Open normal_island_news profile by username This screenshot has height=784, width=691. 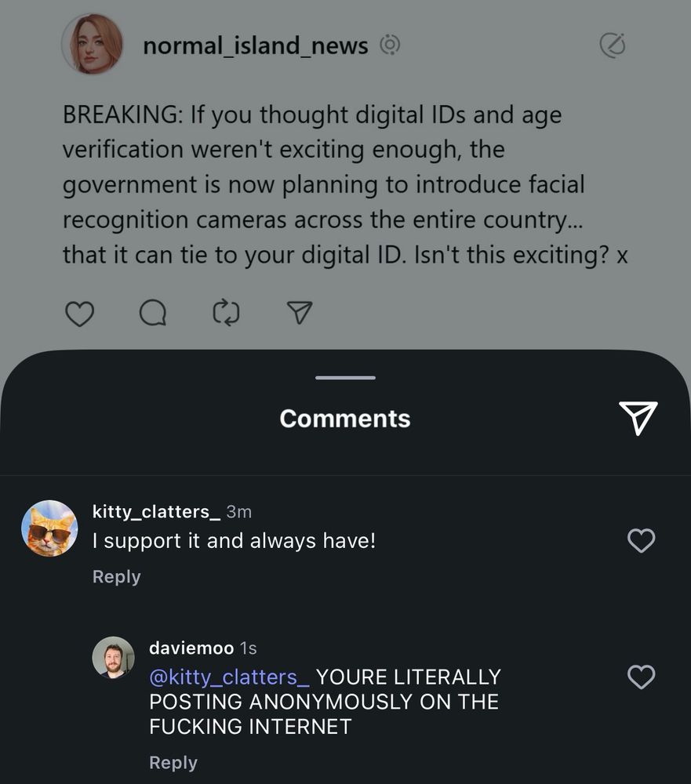point(255,45)
